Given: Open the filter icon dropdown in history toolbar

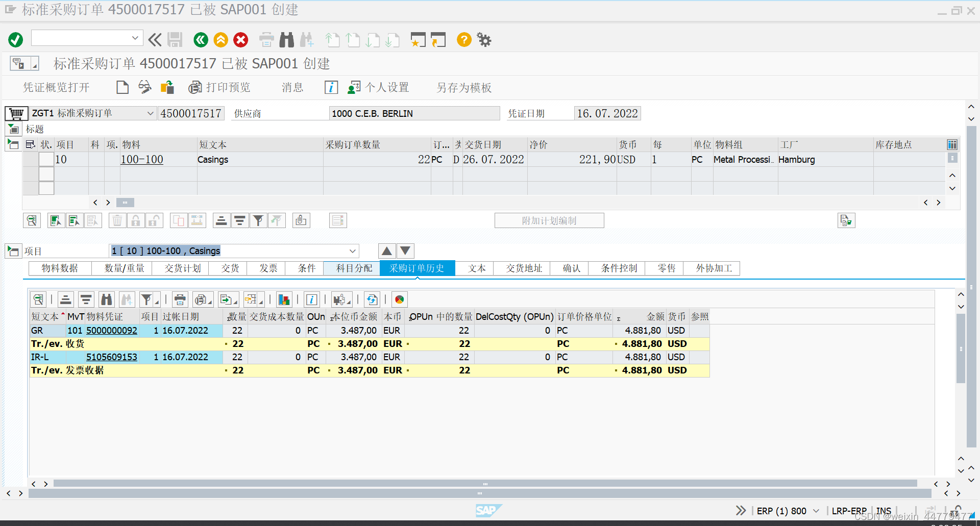Looking at the screenshot, I should 157,302.
